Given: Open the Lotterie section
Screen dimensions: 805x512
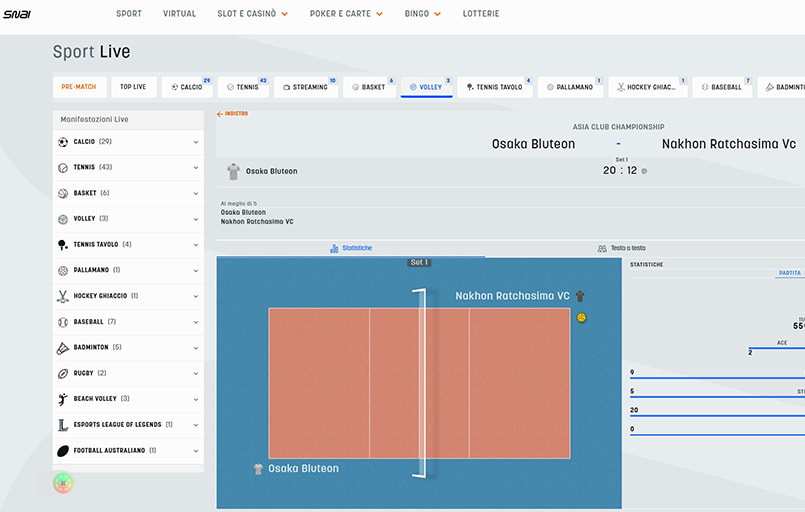Looking at the screenshot, I should click(481, 14).
